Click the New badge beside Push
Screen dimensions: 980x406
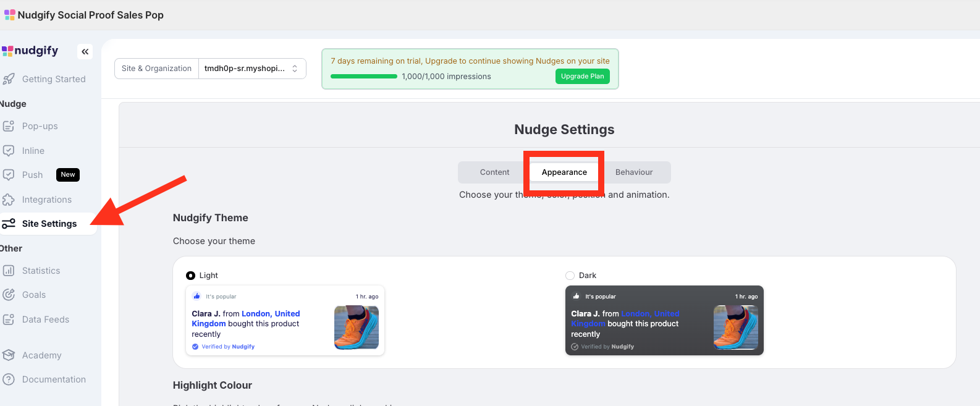68,175
